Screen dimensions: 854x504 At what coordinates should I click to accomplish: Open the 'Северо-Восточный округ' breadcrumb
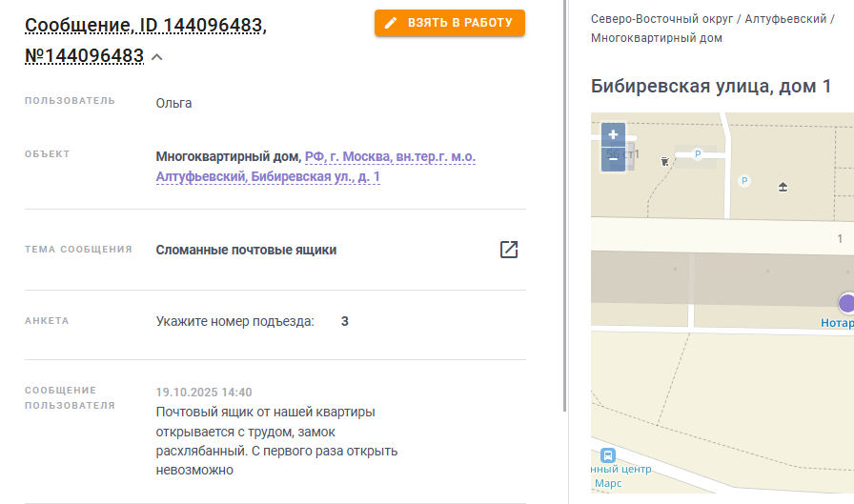tap(661, 19)
